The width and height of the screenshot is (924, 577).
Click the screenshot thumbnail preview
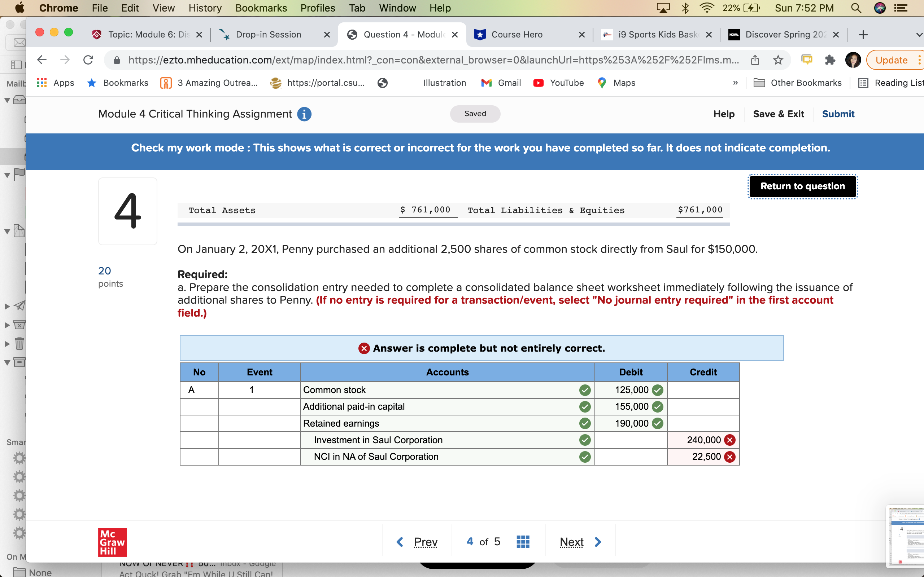click(905, 536)
